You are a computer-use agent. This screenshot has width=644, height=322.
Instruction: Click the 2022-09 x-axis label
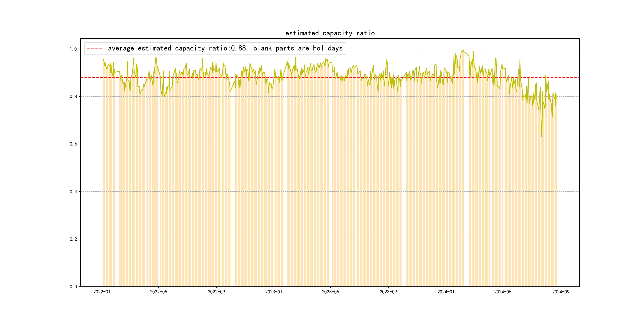(x=216, y=292)
